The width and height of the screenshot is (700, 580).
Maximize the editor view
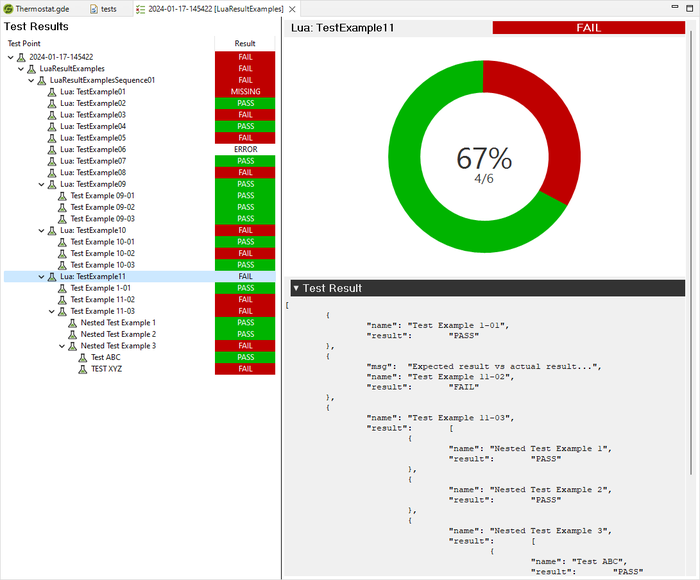click(689, 8)
